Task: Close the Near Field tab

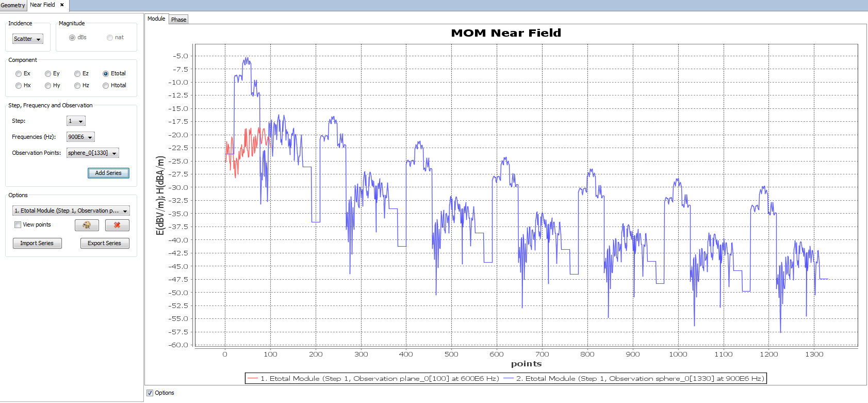Action: tap(62, 5)
